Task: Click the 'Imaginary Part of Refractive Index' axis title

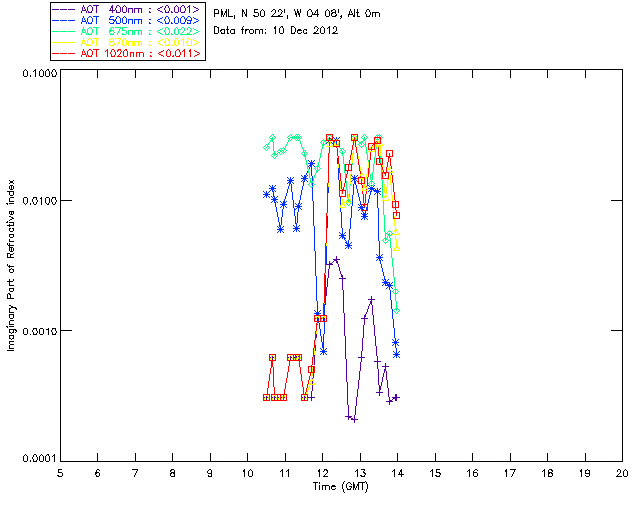Action: coord(11,265)
